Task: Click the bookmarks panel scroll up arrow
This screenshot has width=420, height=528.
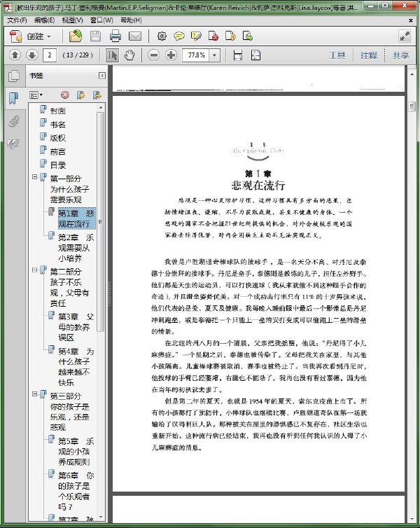Action: (x=101, y=107)
